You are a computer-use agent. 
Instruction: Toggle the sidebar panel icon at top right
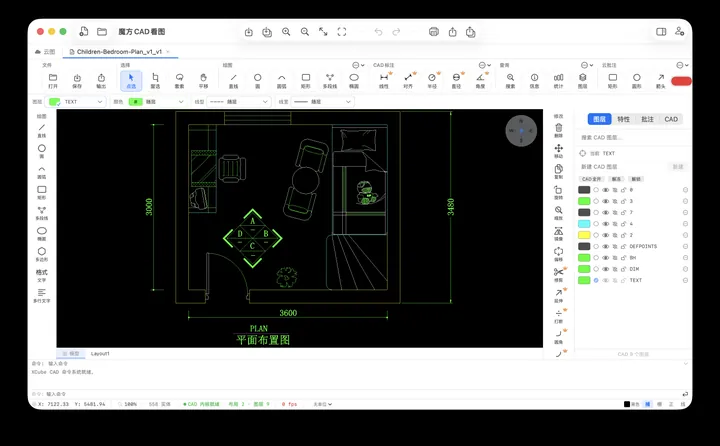tap(661, 32)
